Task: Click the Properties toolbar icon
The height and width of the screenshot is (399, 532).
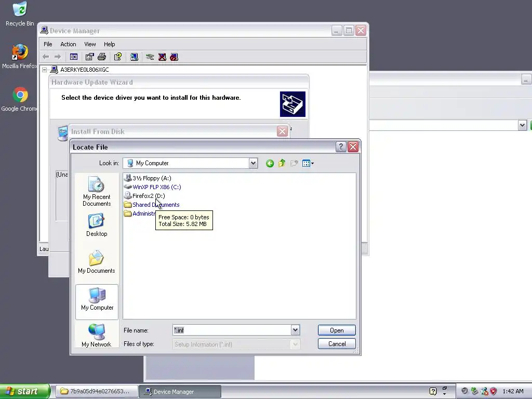Action: pos(89,57)
